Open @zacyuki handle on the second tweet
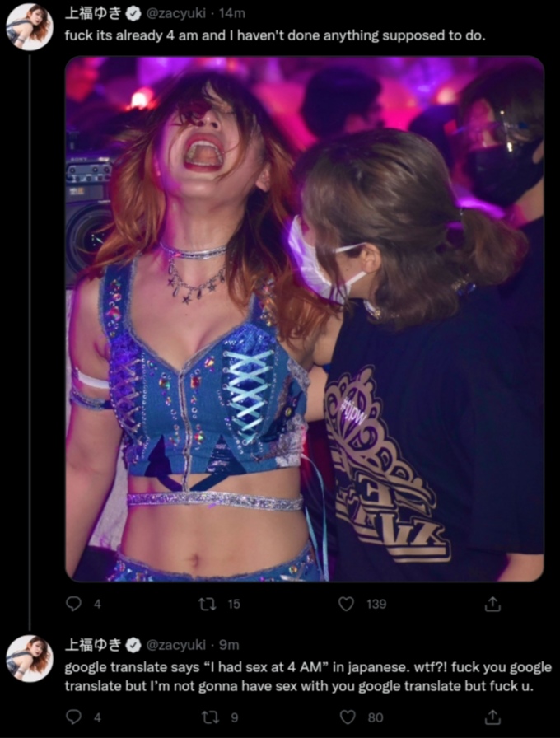 (x=176, y=645)
